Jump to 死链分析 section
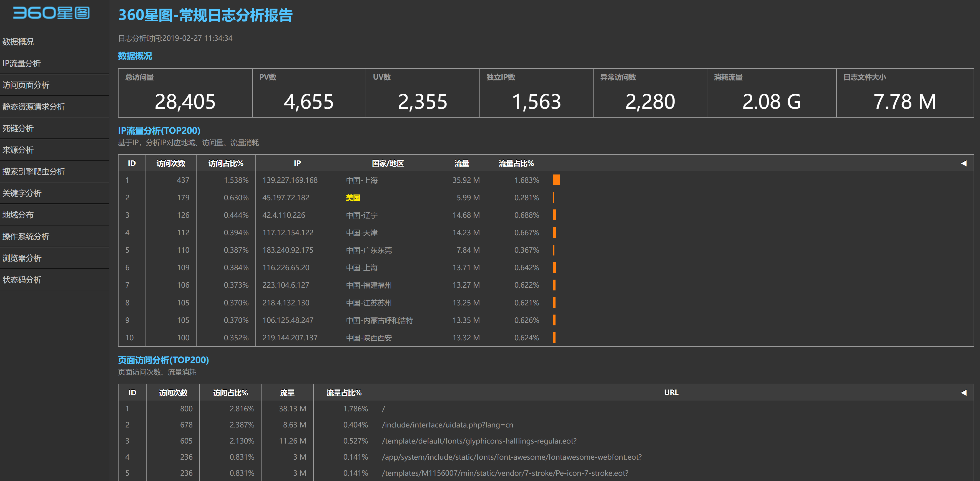The width and height of the screenshot is (980, 481). pos(54,128)
